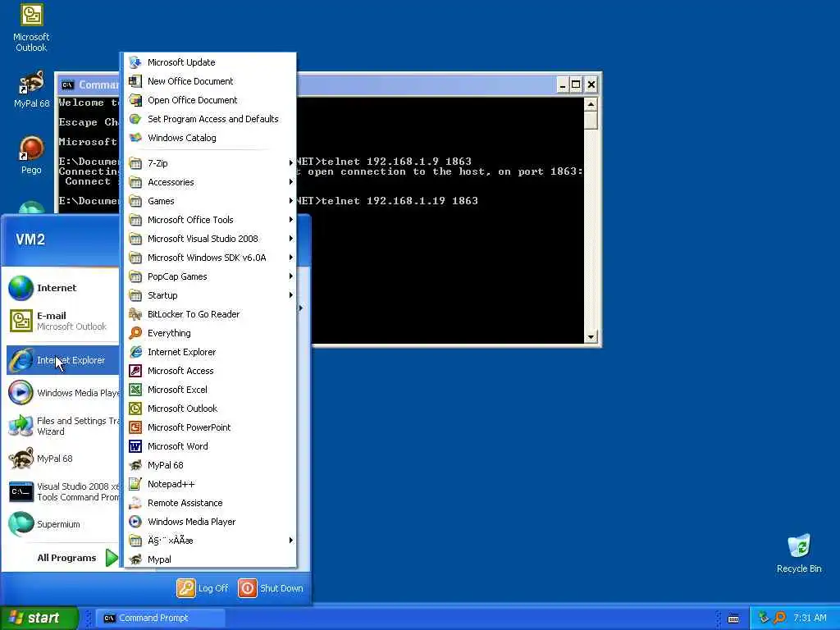Image resolution: width=840 pixels, height=630 pixels.
Task: Minimize the Command Prompt window
Action: (563, 84)
